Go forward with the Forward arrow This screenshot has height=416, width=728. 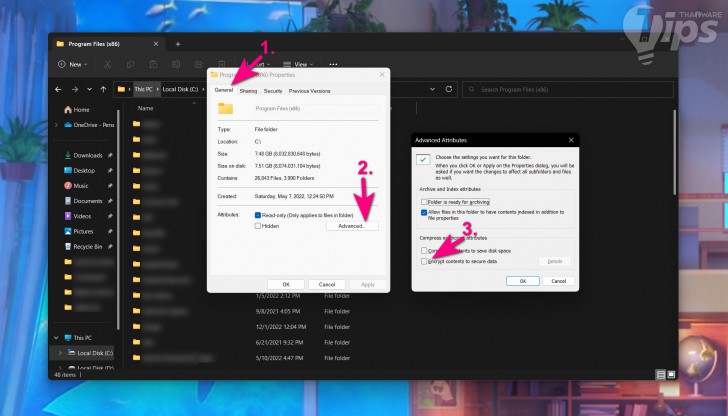(x=74, y=89)
